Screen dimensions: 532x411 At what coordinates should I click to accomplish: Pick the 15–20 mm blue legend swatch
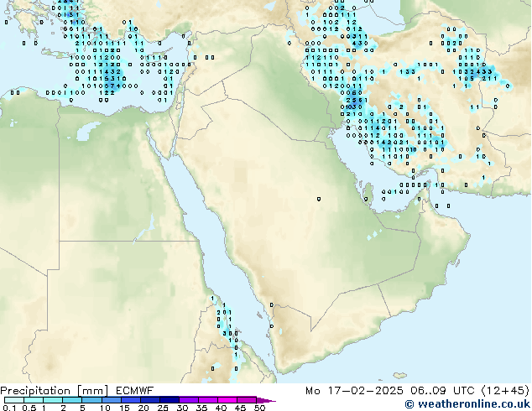(x=131, y=400)
